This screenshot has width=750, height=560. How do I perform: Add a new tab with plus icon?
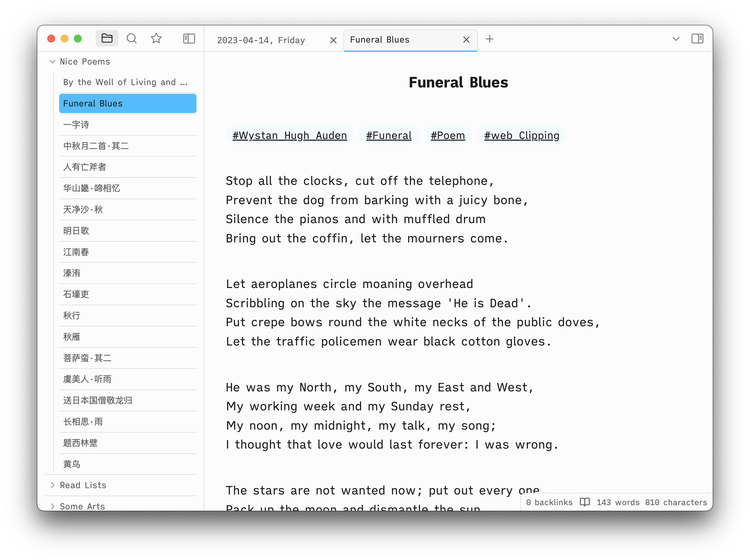tap(489, 39)
